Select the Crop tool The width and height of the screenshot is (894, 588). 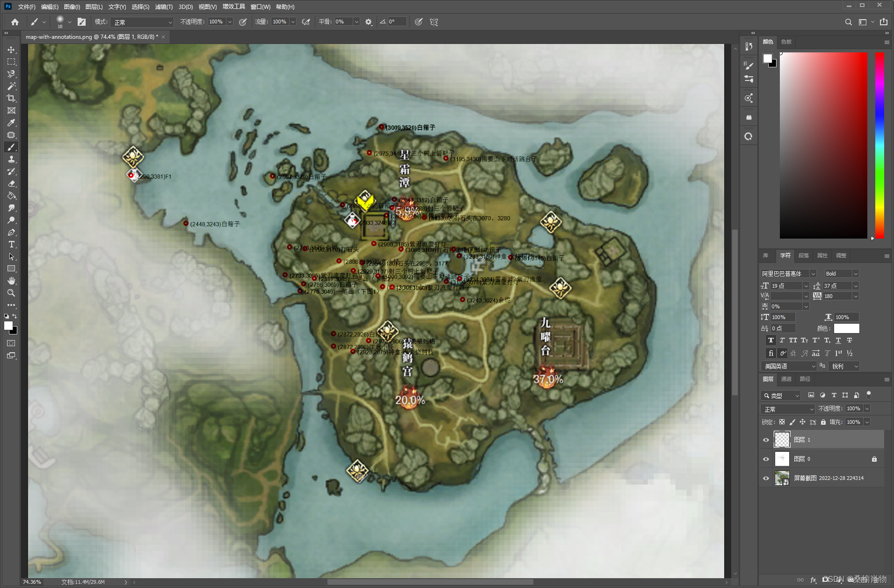11,98
